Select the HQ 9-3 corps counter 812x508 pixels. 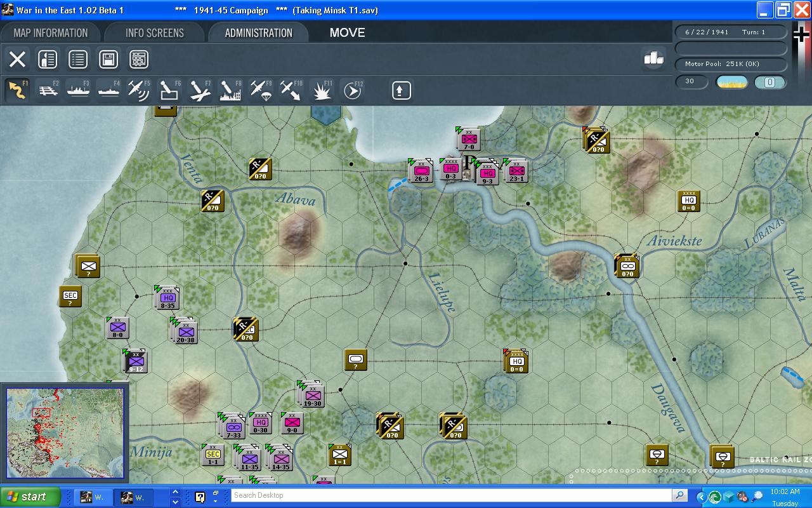[x=487, y=173]
